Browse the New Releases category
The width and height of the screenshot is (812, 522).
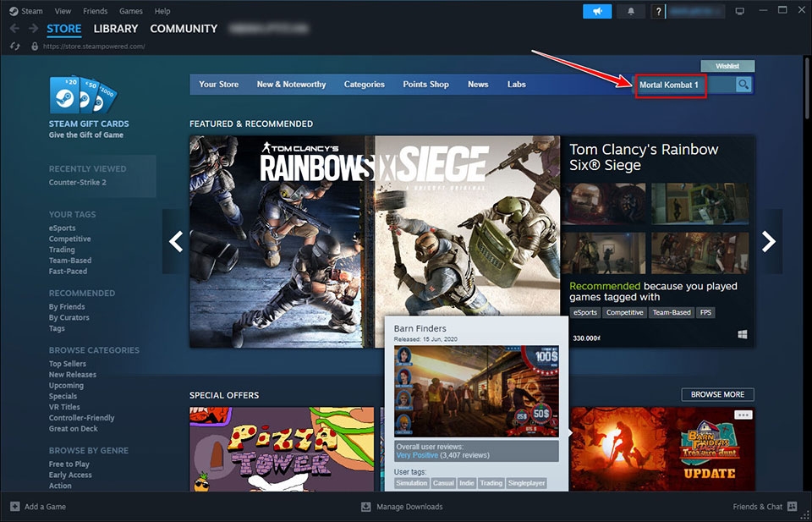tap(73, 375)
